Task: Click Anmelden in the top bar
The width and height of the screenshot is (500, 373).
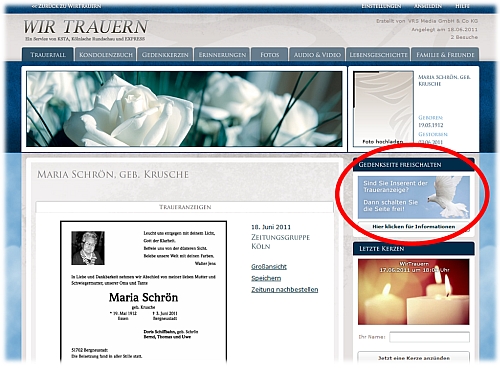Action: [428, 6]
